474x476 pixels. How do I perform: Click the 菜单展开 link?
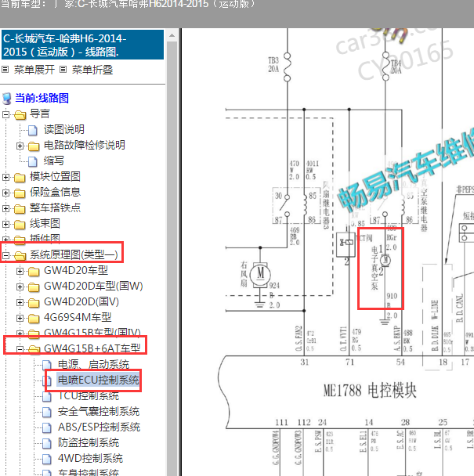click(34, 70)
